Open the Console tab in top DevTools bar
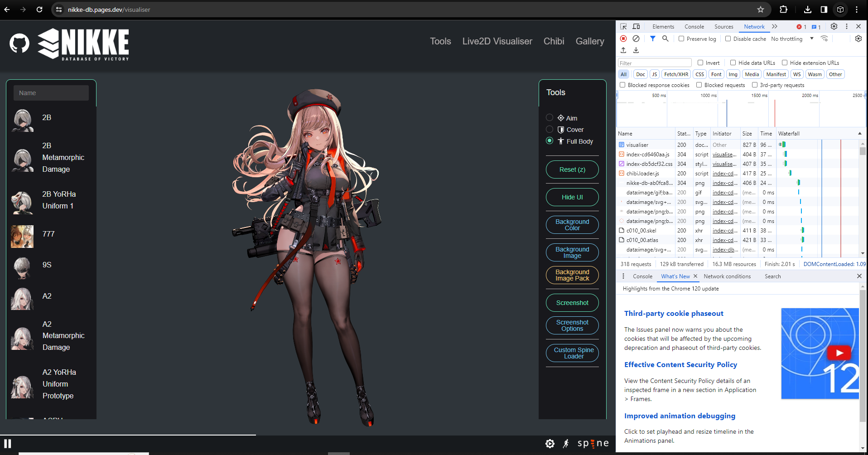This screenshot has width=868, height=455. click(x=694, y=27)
